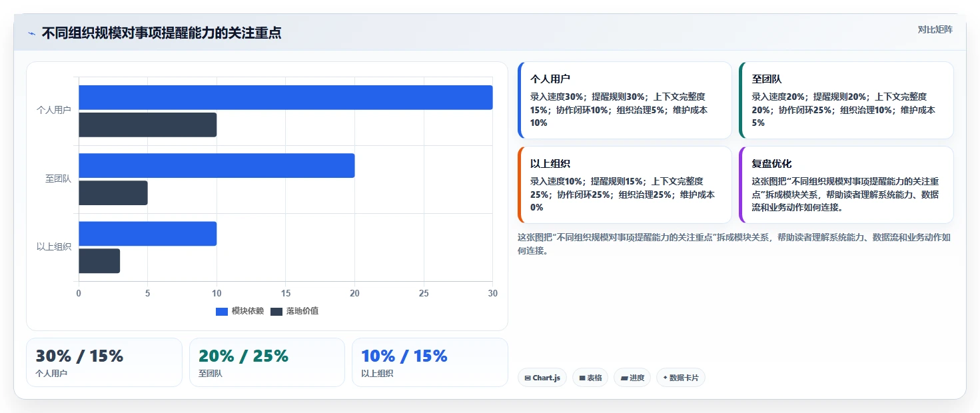Image resolution: width=980 pixels, height=413 pixels.
Task: Click the blue 模块依赖 bar for 至团队
Action: (217, 165)
